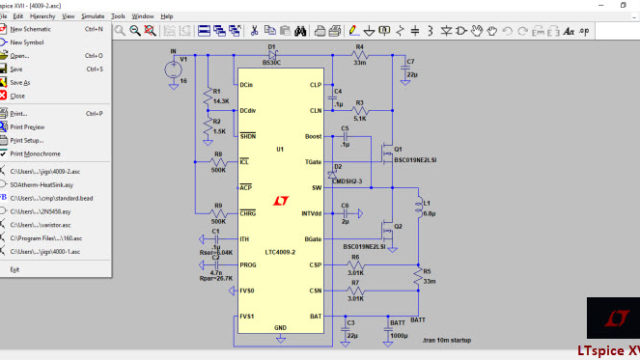Choose the resistor component tool
640x360 pixels.
(400, 31)
